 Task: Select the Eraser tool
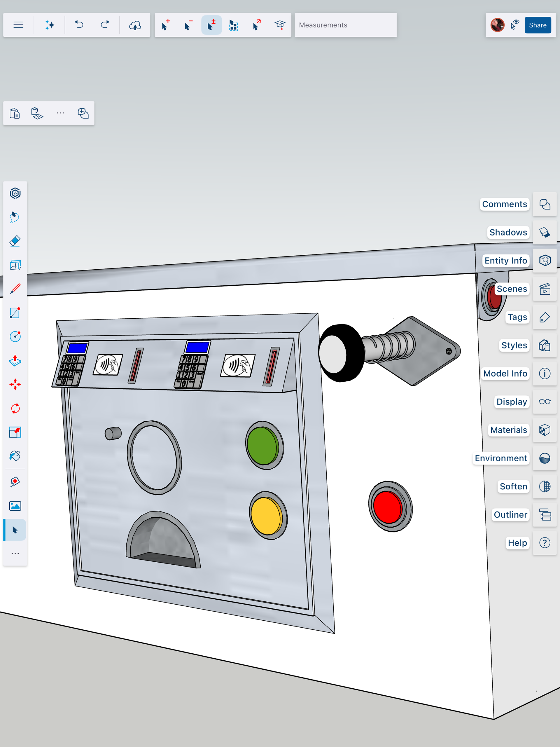(15, 241)
